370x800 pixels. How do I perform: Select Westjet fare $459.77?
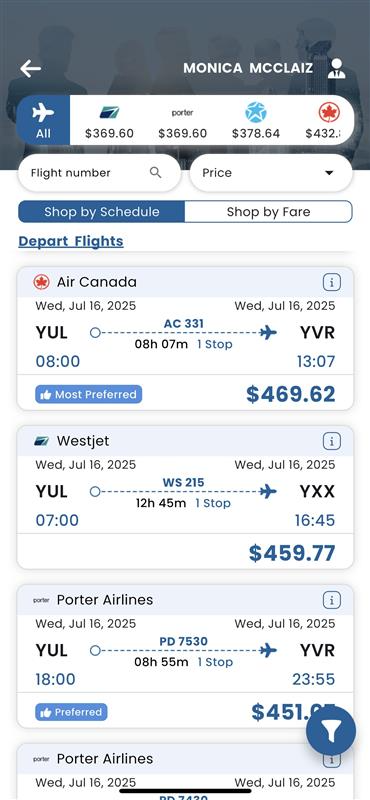[292, 553]
